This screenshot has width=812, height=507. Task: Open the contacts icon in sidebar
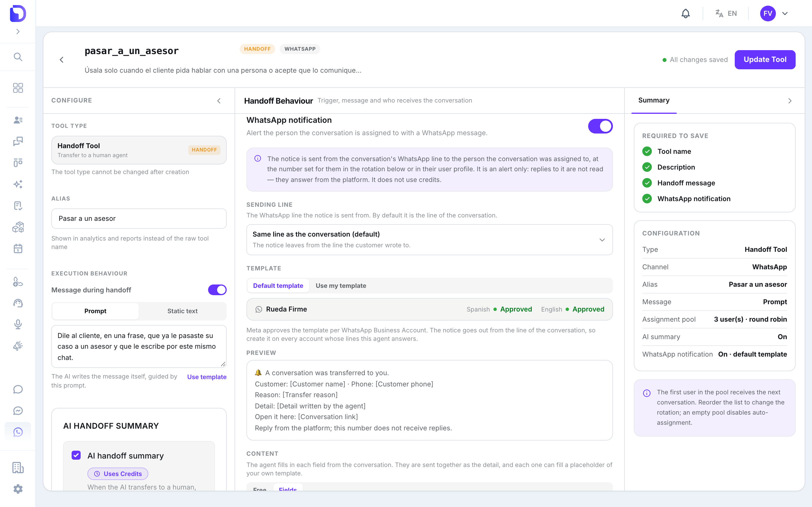point(18,120)
